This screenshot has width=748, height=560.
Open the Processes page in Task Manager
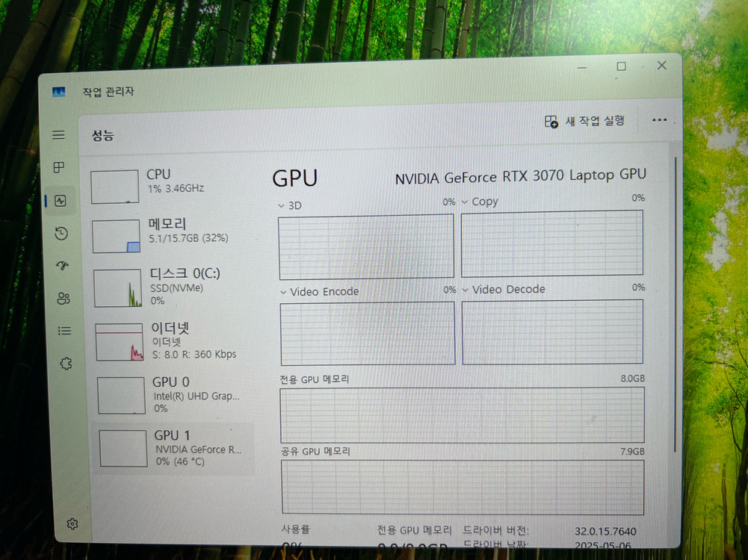click(59, 167)
